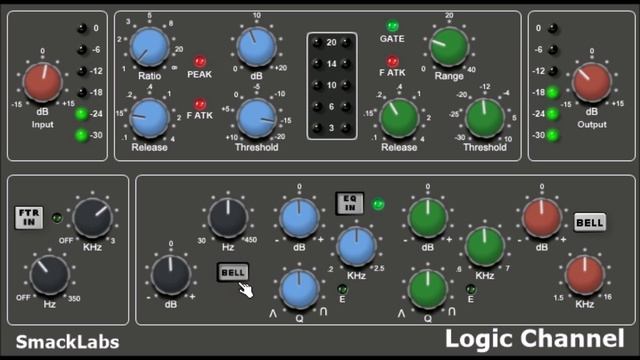Click the 6 row in gain reduction meter
The image size is (640, 360).
pos(331,107)
